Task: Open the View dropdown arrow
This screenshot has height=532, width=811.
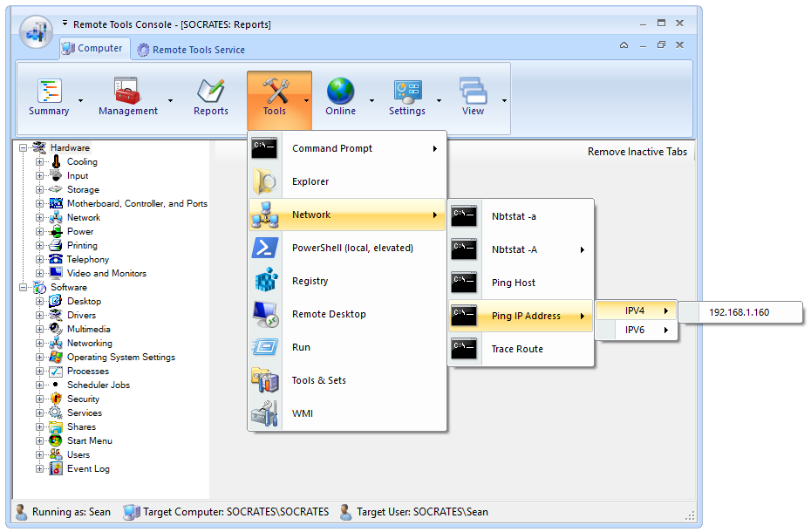Action: point(504,101)
